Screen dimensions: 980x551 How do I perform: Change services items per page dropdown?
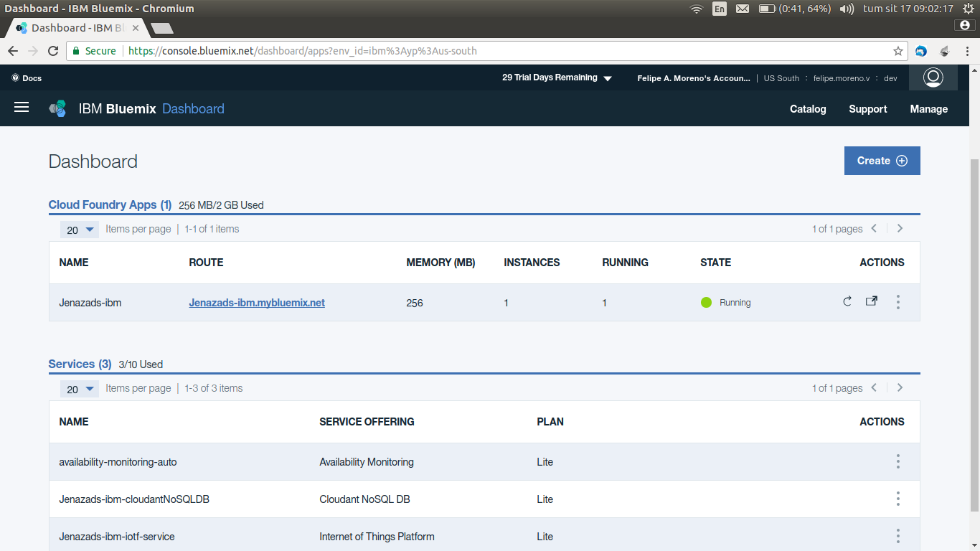coord(80,389)
